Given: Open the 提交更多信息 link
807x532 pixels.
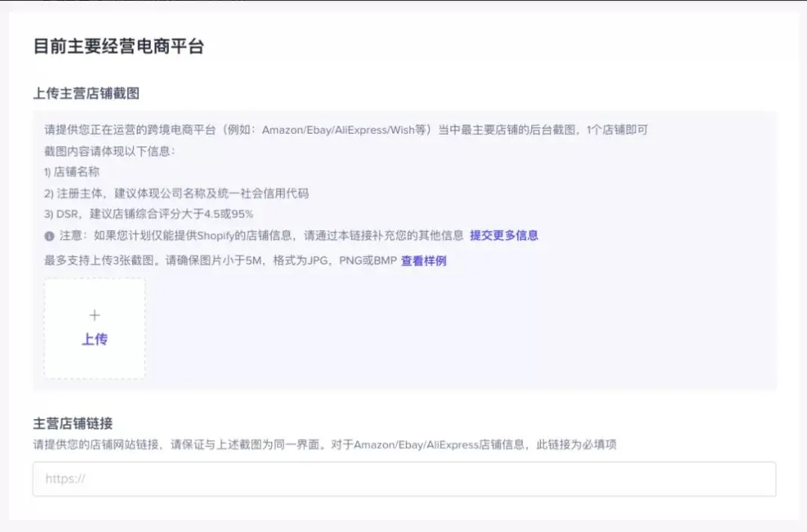Looking at the screenshot, I should [504, 235].
